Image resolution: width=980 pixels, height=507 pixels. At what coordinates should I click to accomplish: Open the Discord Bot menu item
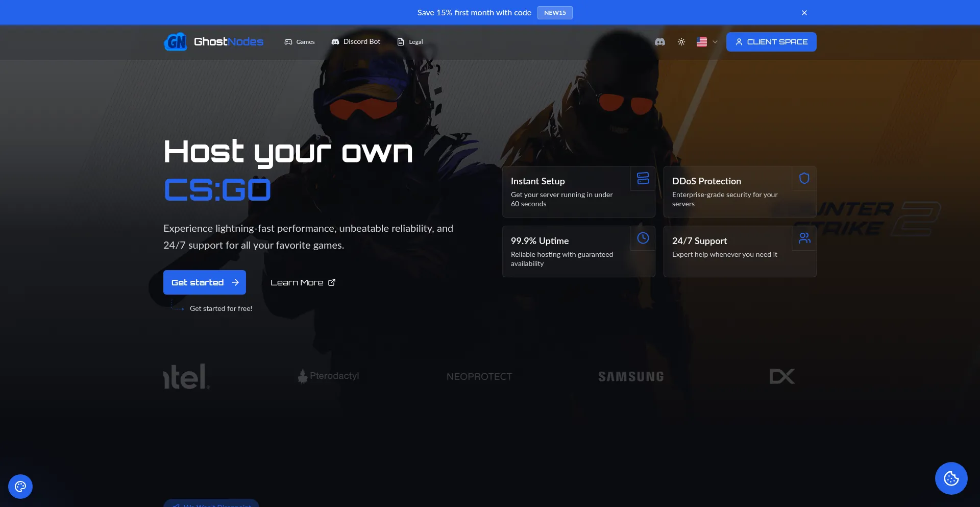pos(356,42)
